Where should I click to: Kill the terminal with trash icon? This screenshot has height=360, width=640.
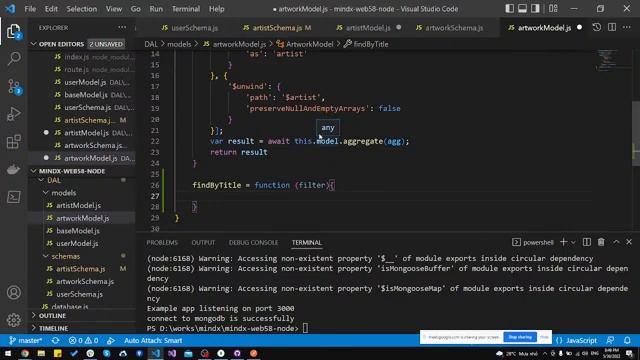(601, 242)
